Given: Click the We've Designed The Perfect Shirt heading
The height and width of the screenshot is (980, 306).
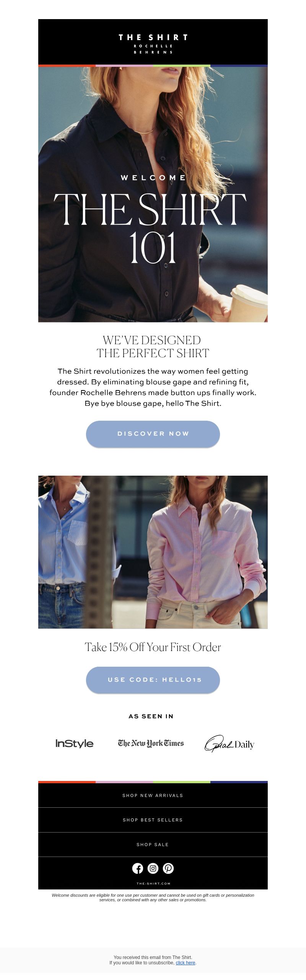Looking at the screenshot, I should [x=153, y=347].
